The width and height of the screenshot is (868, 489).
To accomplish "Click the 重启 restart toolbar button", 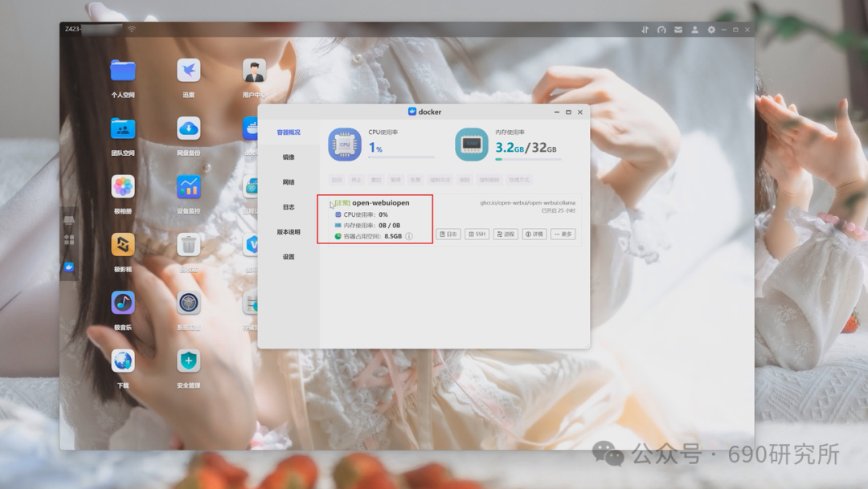I will click(376, 180).
